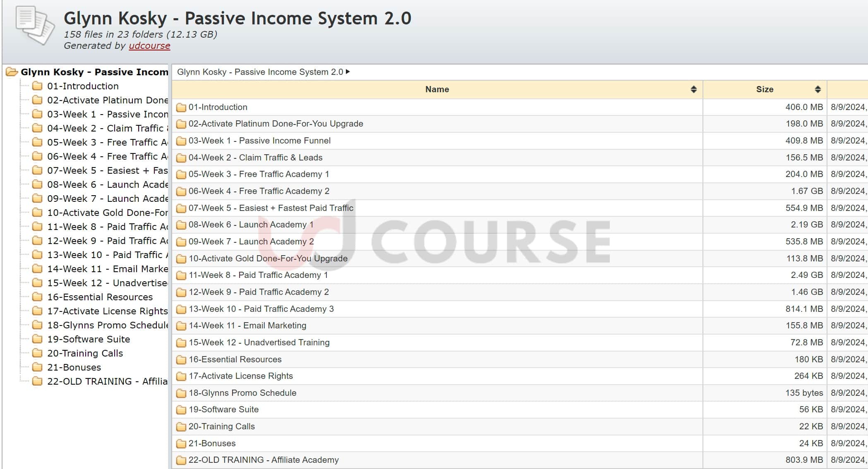This screenshot has width=868, height=469.
Task: Click folder icon for 14-Week 11 Email Marketing row
Action: point(181,326)
